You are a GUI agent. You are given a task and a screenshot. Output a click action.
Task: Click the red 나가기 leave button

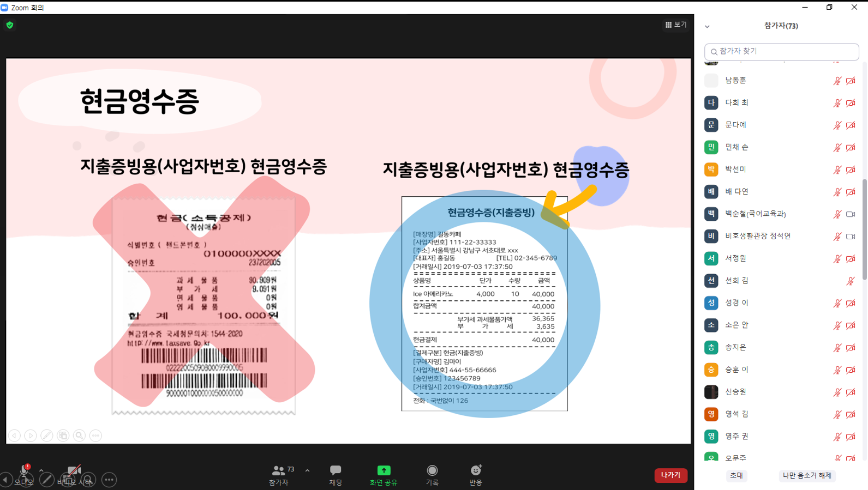(671, 475)
